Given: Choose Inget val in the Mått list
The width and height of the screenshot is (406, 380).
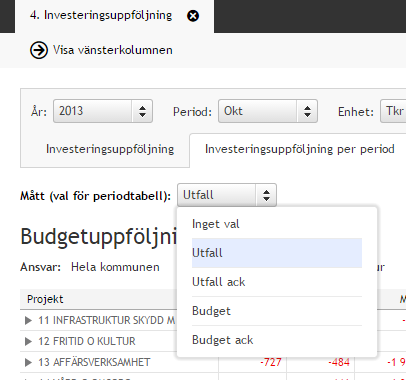Looking at the screenshot, I should coord(277,224).
